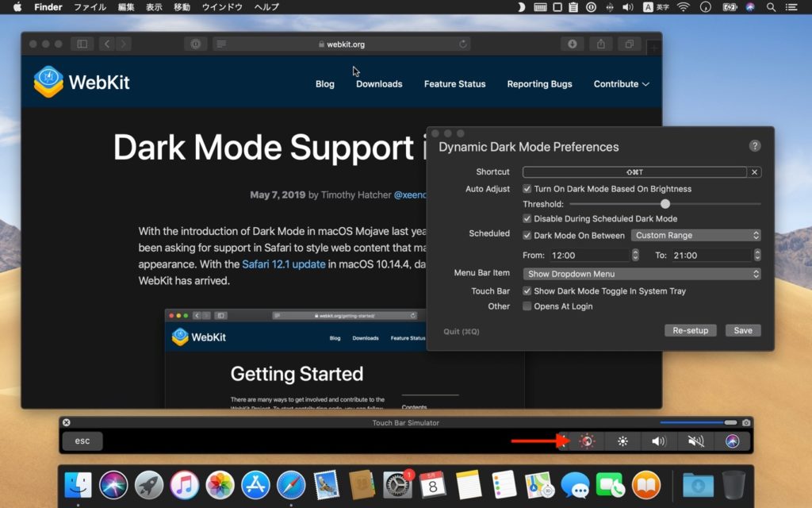The width and height of the screenshot is (812, 508).
Task: Show Safari tab overview
Action: coord(629,44)
